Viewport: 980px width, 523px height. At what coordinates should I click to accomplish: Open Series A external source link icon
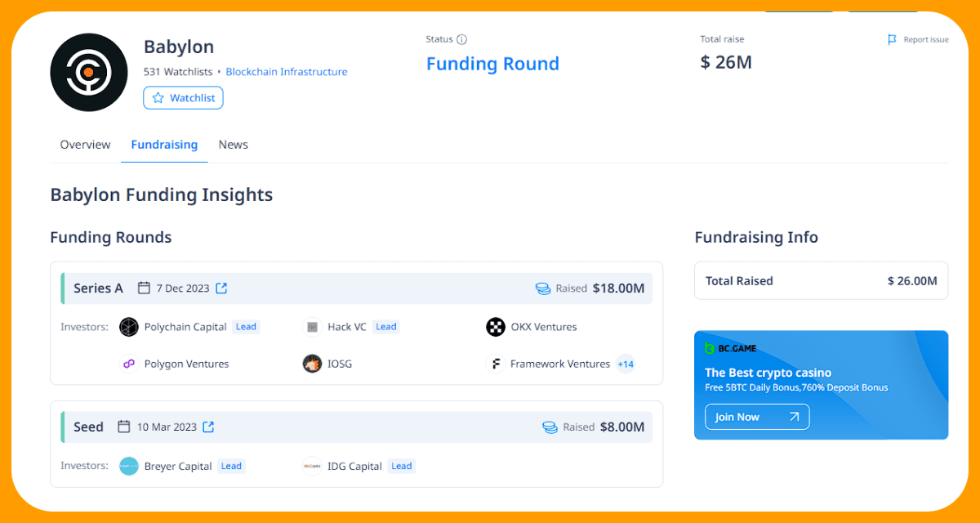click(221, 288)
